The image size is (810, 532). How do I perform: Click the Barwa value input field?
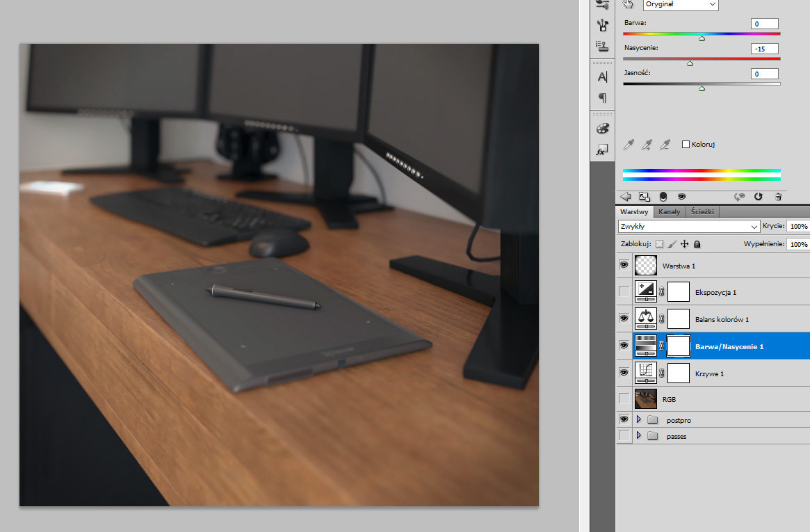[x=765, y=24]
